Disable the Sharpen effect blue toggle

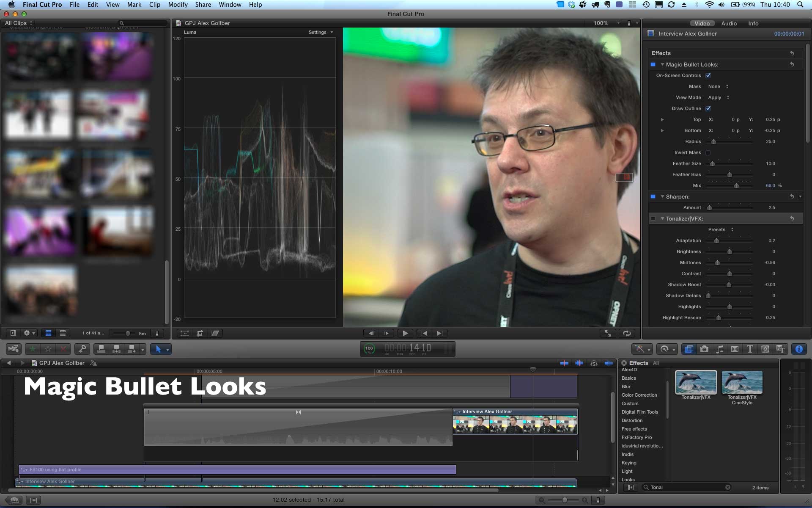point(653,196)
